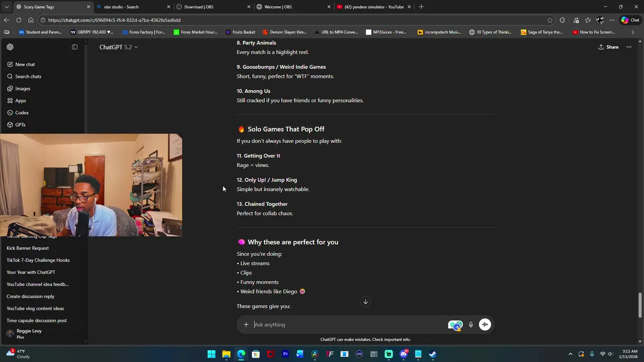Open browser settings three-dot menu
Image resolution: width=644 pixels, height=362 pixels.
pos(612,20)
